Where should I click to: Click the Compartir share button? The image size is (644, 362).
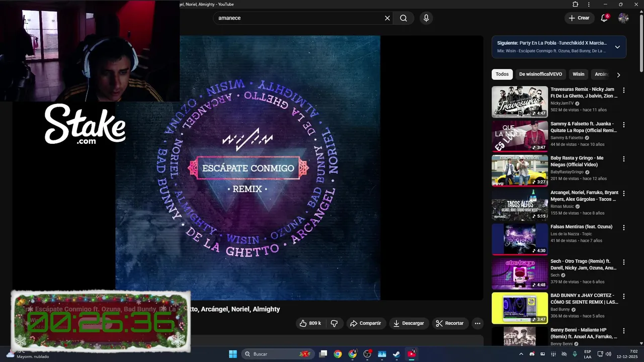coord(366,323)
